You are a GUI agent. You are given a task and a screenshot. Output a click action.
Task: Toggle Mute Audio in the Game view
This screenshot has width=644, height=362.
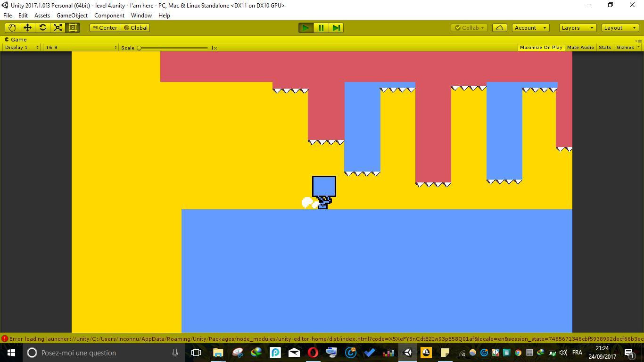pos(580,48)
